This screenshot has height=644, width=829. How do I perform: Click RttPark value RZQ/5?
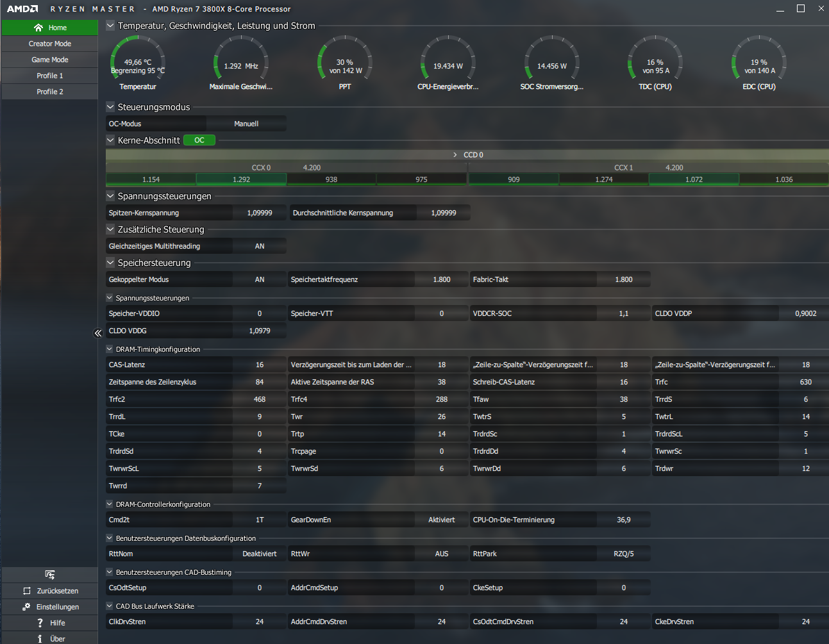coord(624,554)
